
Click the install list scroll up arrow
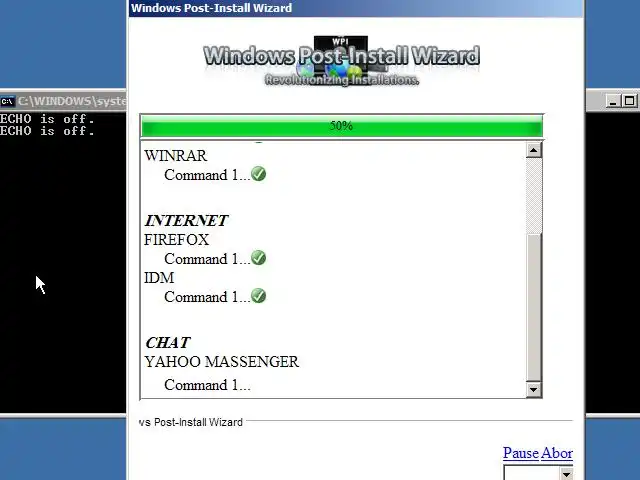click(533, 150)
